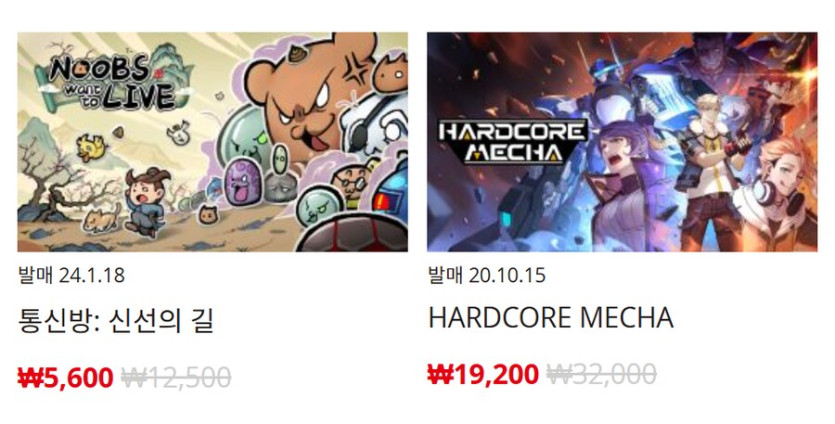The height and width of the screenshot is (424, 835).
Task: Click the HARDCORE MECHA title link
Action: (551, 318)
